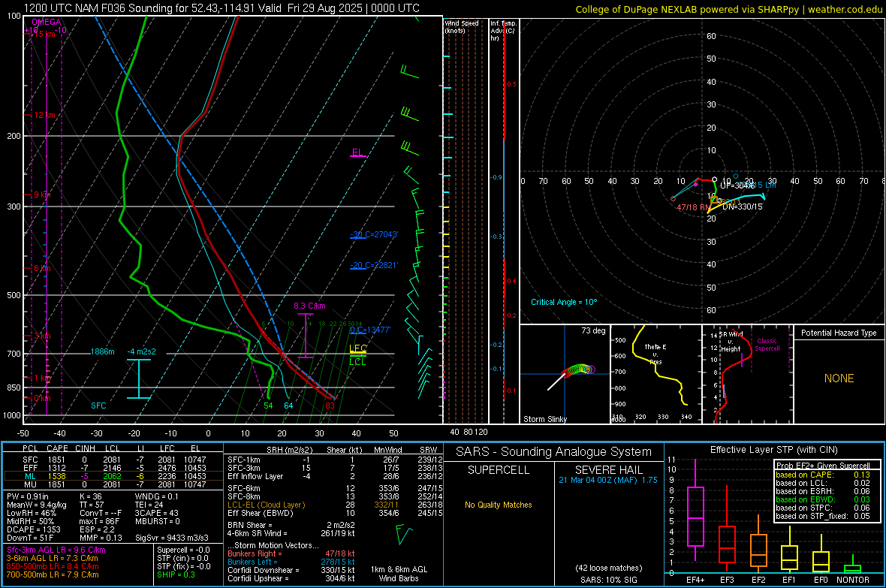Click SARS: 10% SIG text

coord(608,580)
